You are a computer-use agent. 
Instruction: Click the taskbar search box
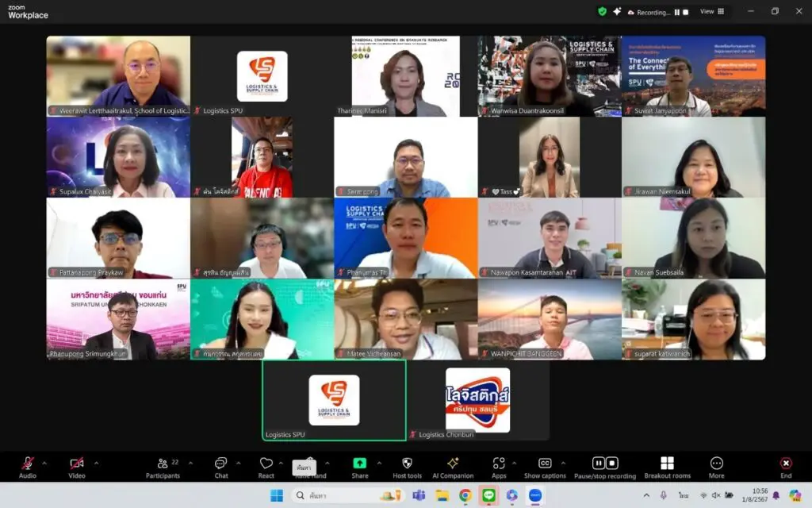(x=347, y=495)
